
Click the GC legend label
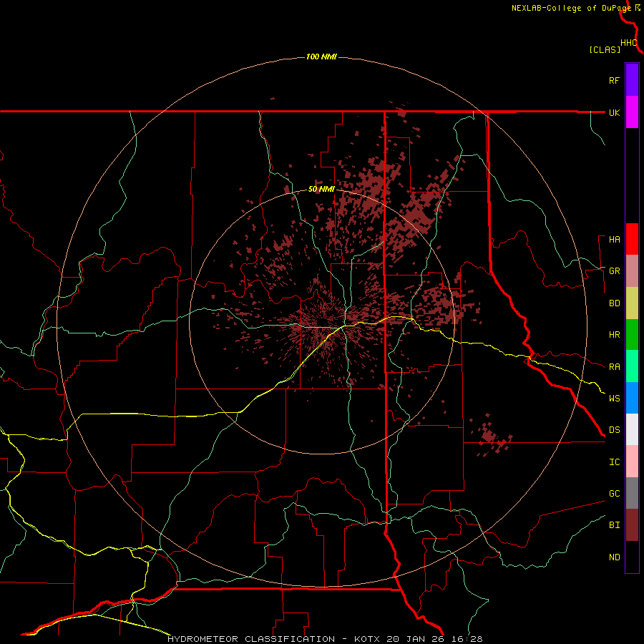(614, 494)
